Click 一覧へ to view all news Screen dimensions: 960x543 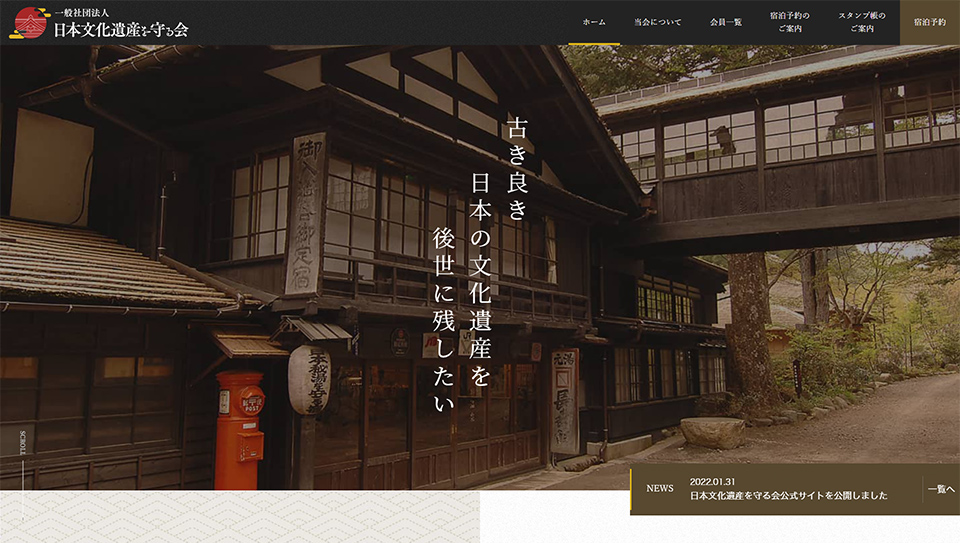pyautogui.click(x=940, y=489)
